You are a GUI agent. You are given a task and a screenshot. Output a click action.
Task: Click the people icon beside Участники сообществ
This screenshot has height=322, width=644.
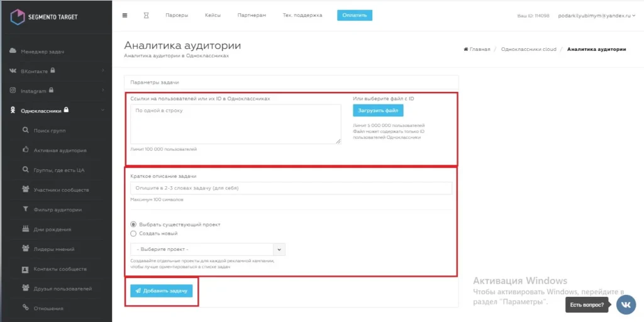point(25,189)
